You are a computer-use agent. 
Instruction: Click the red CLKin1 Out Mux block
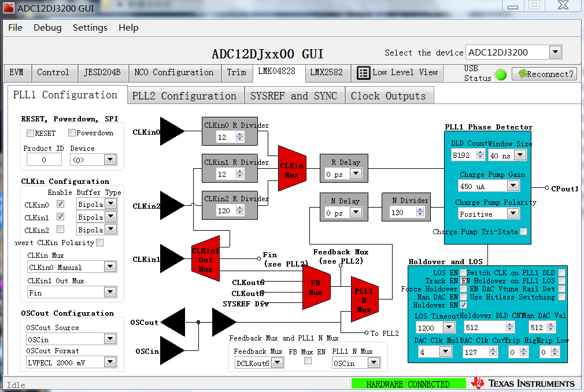pyautogui.click(x=206, y=258)
